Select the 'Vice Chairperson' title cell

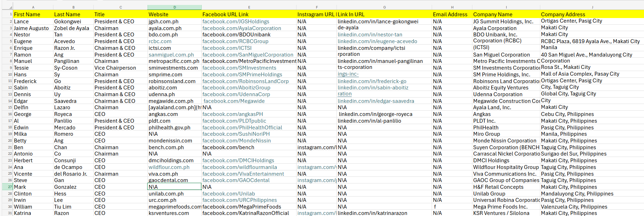121,68
